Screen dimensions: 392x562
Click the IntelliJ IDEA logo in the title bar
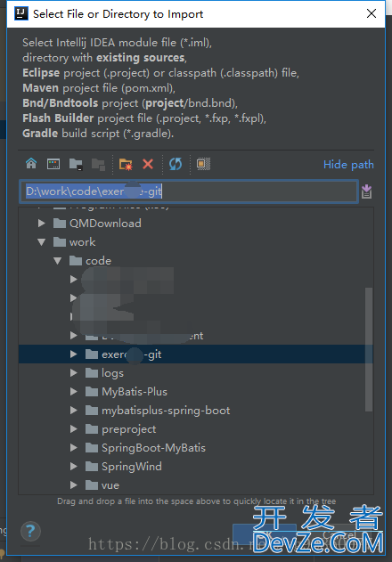pyautogui.click(x=21, y=13)
